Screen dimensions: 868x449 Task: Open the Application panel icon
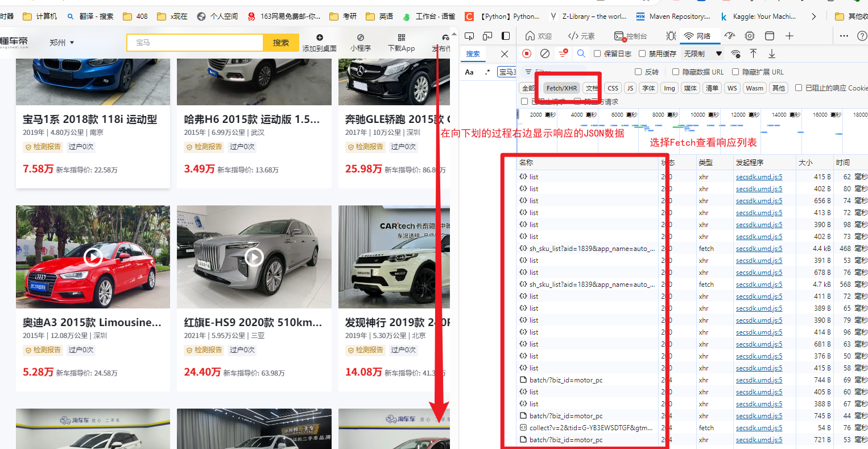(x=770, y=36)
